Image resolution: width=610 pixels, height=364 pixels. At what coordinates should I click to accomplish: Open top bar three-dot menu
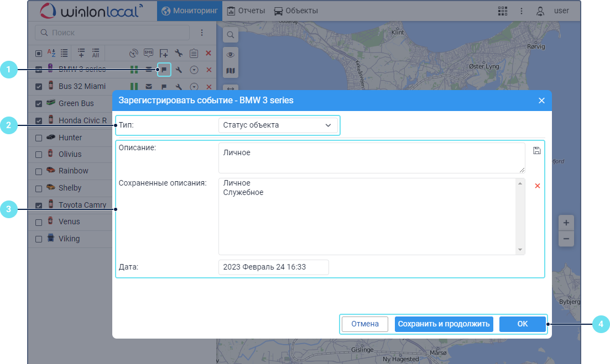pyautogui.click(x=522, y=11)
